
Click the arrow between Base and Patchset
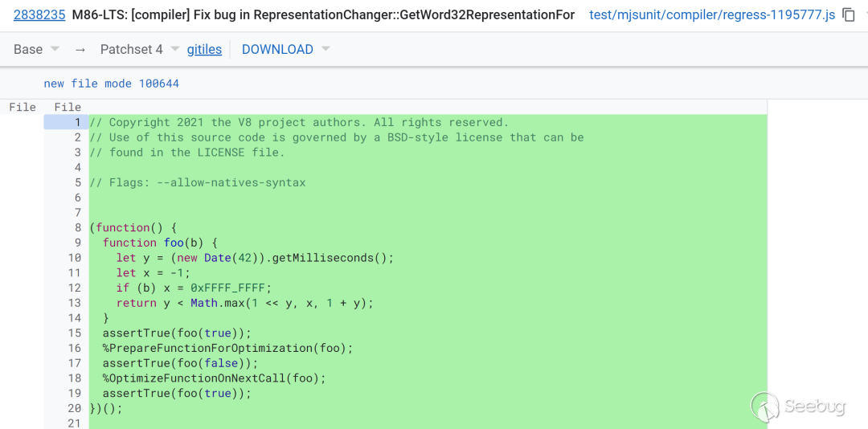pos(80,49)
